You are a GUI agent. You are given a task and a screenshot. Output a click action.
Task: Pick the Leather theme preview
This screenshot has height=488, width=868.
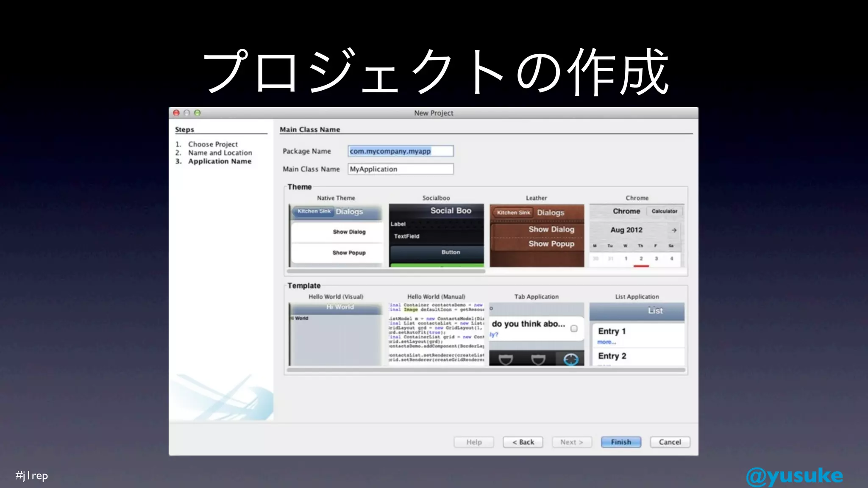tap(537, 236)
